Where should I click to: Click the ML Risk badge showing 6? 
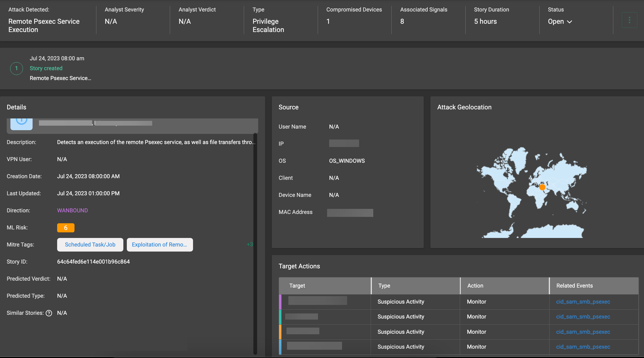66,228
